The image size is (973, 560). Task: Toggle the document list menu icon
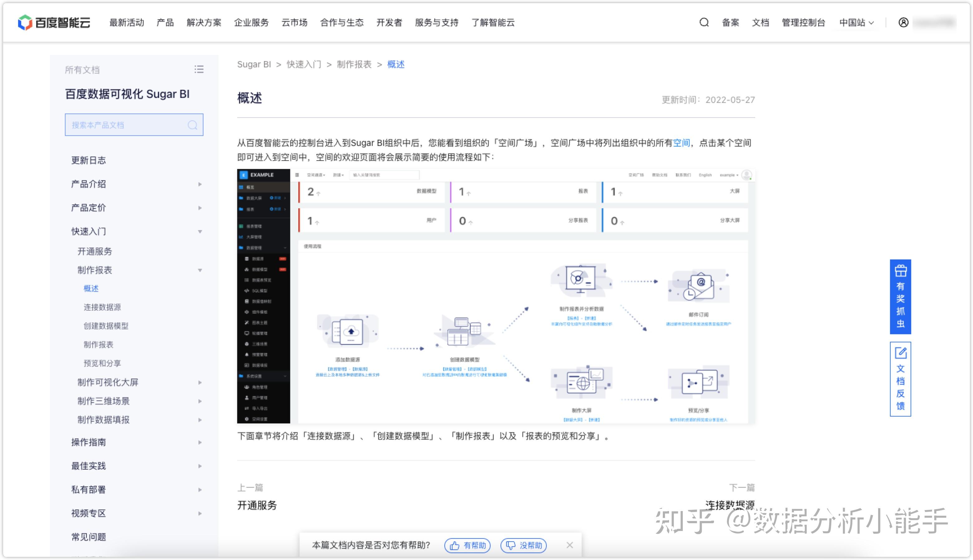point(198,70)
